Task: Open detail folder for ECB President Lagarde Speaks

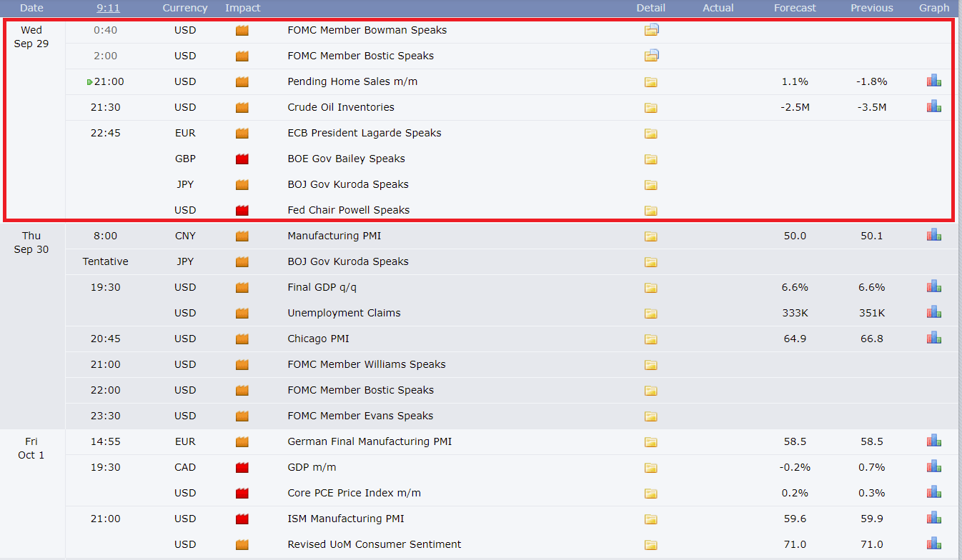Action: (x=650, y=134)
